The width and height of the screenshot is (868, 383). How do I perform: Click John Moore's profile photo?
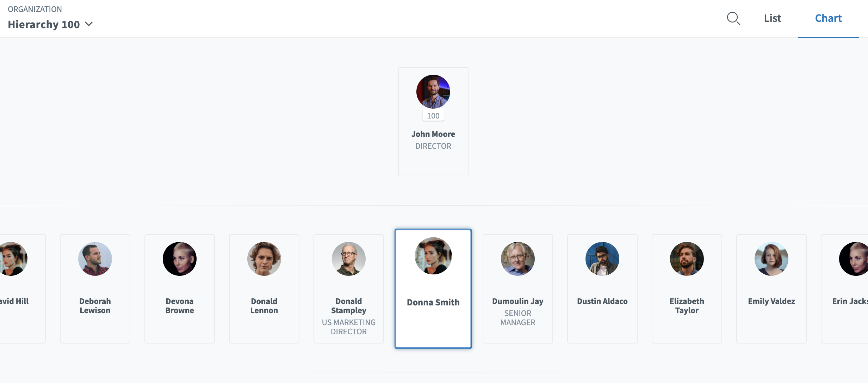point(433,91)
